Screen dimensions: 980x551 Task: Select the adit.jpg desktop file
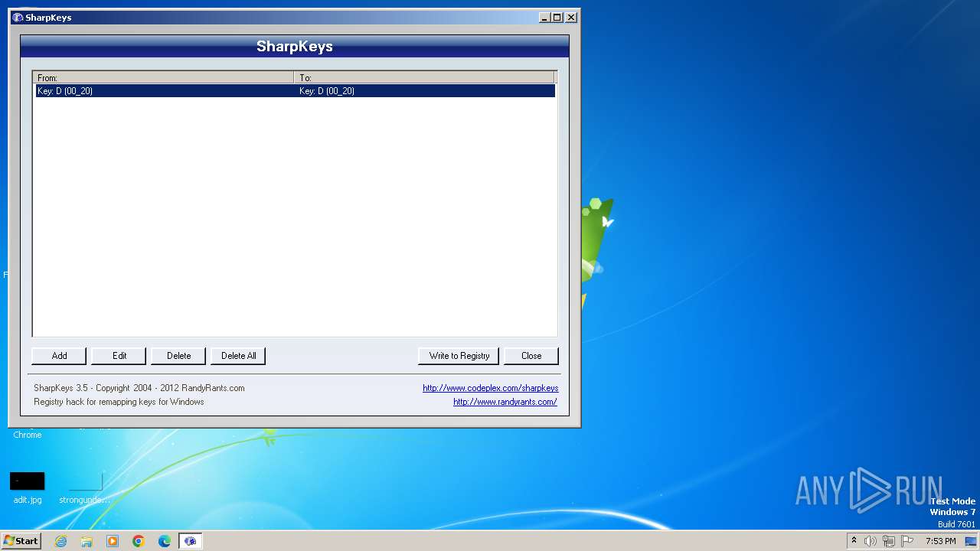pos(28,488)
